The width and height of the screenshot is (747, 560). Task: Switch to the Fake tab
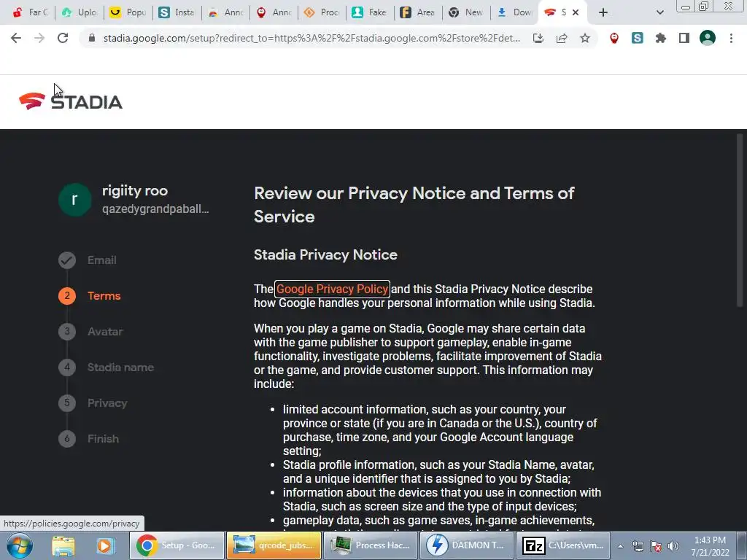(x=371, y=12)
